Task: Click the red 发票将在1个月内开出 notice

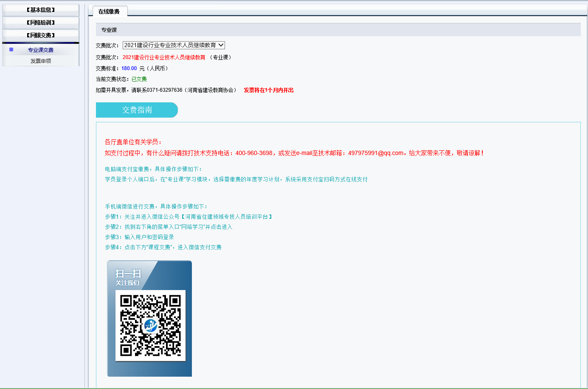Action: (269, 90)
